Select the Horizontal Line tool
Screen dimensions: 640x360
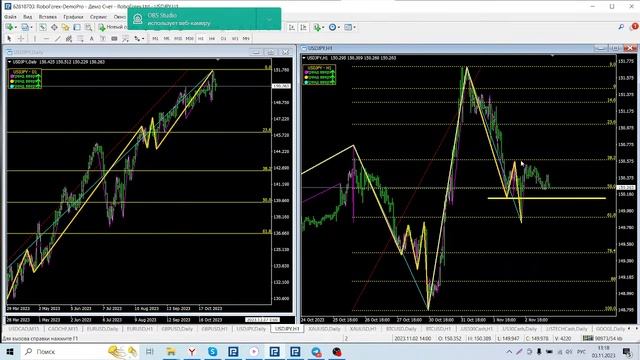pos(46,38)
